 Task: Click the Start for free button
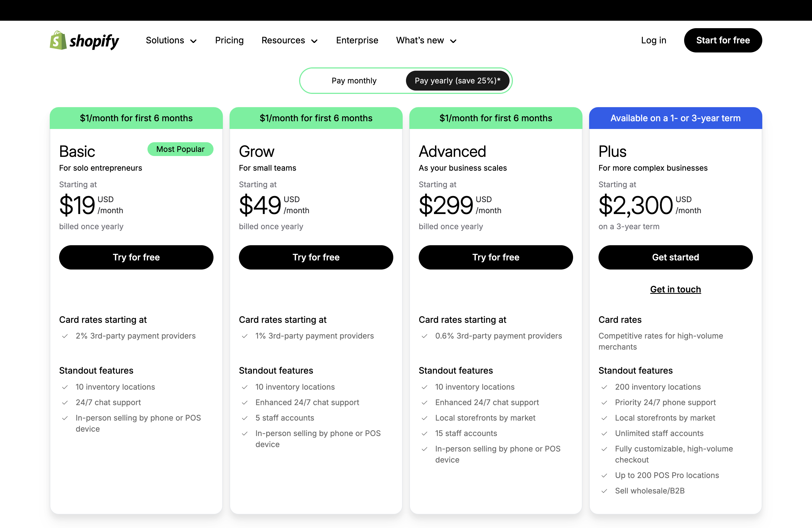click(723, 40)
